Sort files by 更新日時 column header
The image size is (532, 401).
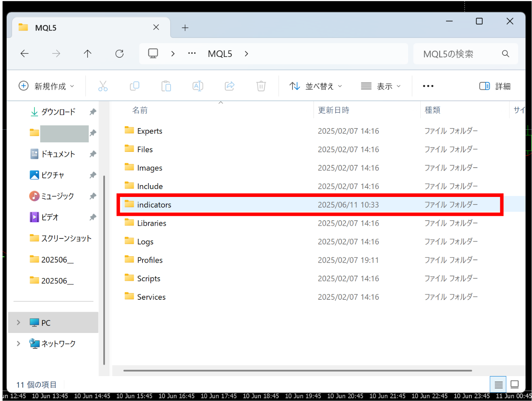pyautogui.click(x=334, y=110)
